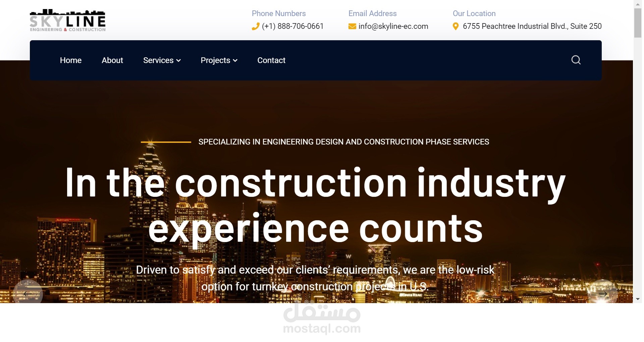644x342 pixels.
Task: Click the chevron next to Services
Action: click(178, 61)
